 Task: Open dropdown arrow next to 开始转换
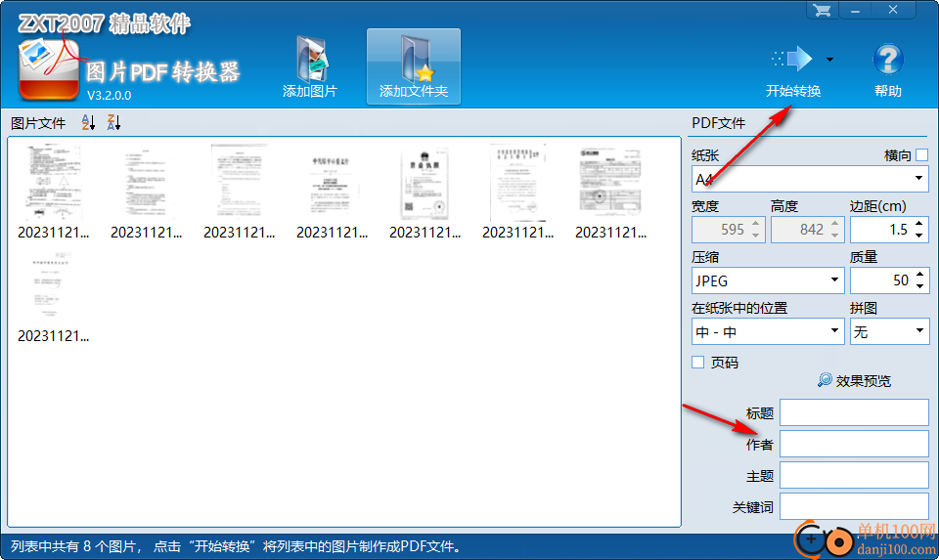[x=830, y=60]
